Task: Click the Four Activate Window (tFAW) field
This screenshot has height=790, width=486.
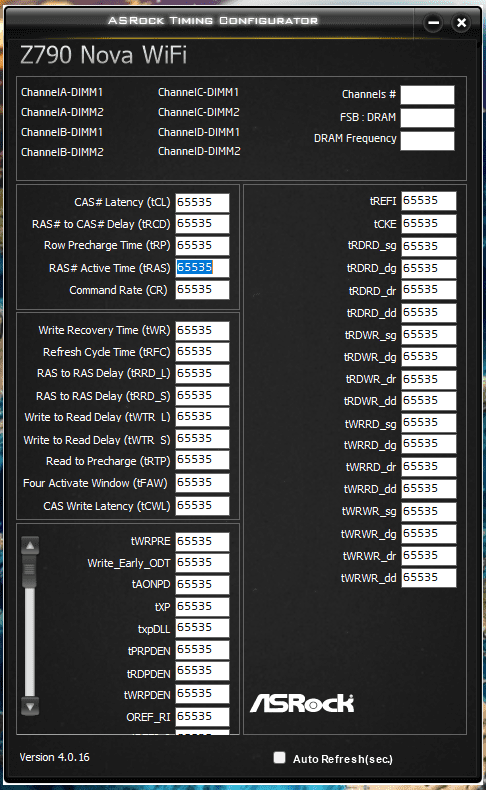Action: (x=202, y=483)
